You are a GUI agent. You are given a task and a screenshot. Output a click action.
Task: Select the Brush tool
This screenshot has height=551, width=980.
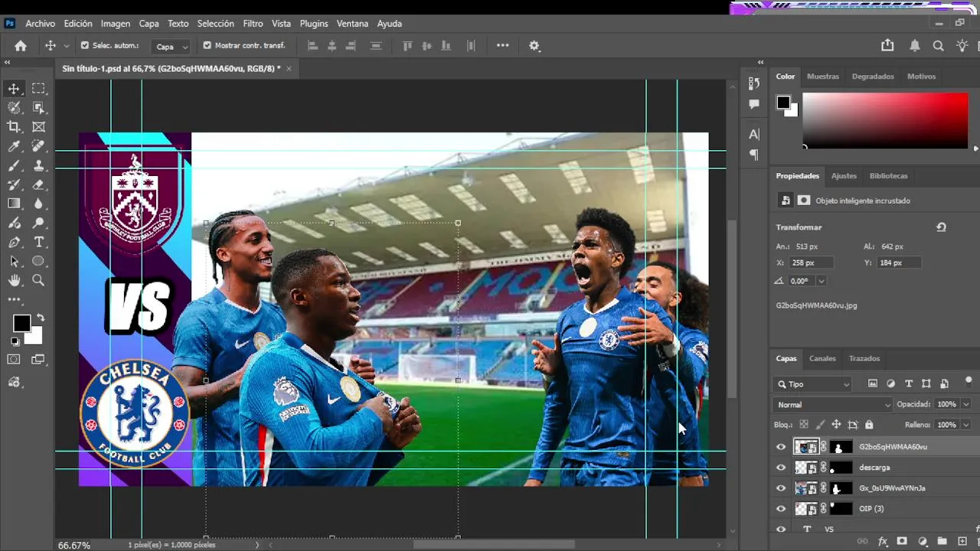[x=14, y=165]
